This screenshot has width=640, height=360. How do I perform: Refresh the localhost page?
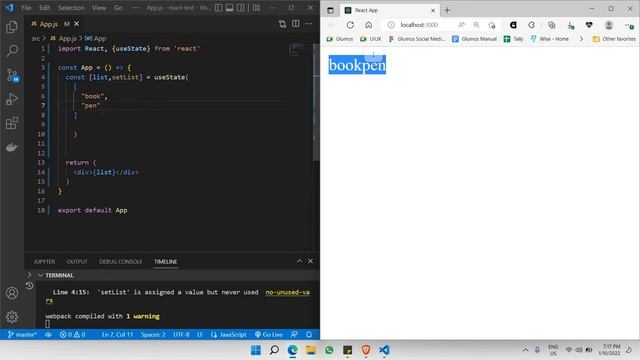pos(350,25)
